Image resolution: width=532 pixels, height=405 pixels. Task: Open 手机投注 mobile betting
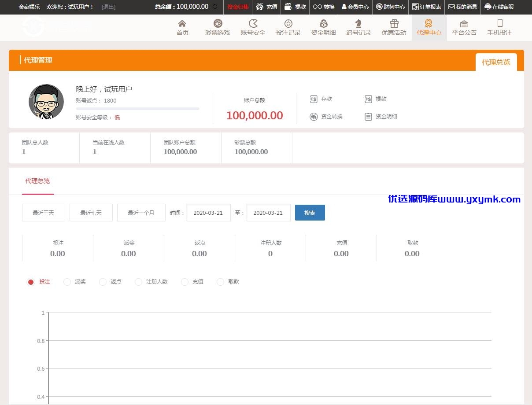pyautogui.click(x=500, y=28)
